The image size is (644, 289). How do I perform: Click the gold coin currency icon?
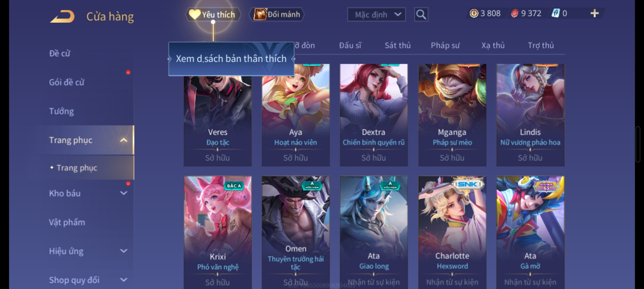click(474, 13)
